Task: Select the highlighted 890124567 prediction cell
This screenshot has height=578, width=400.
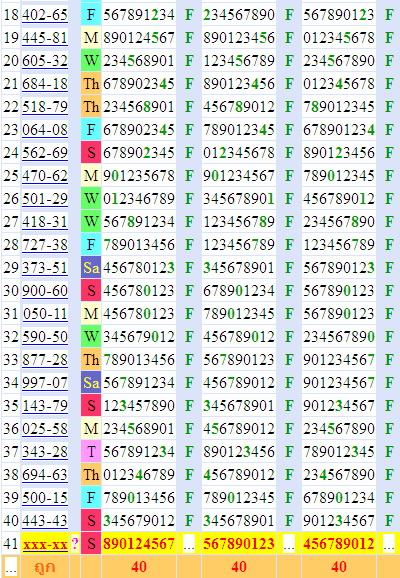Action: click(139, 544)
